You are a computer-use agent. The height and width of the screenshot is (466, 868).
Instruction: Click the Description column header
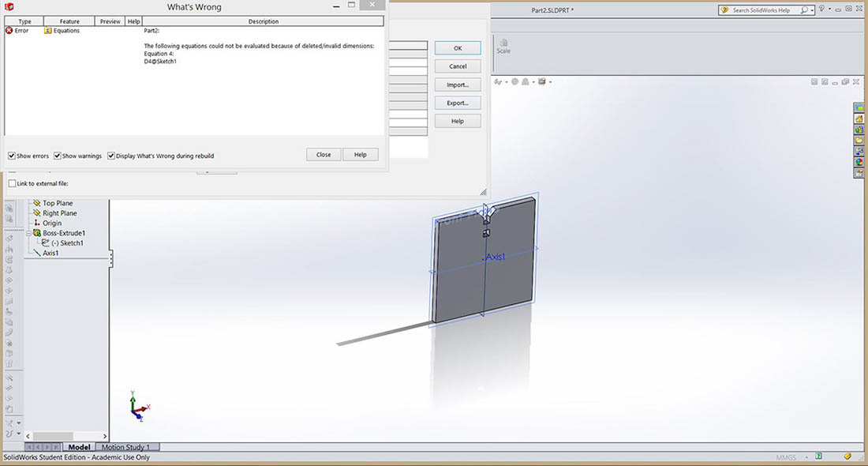coord(263,21)
